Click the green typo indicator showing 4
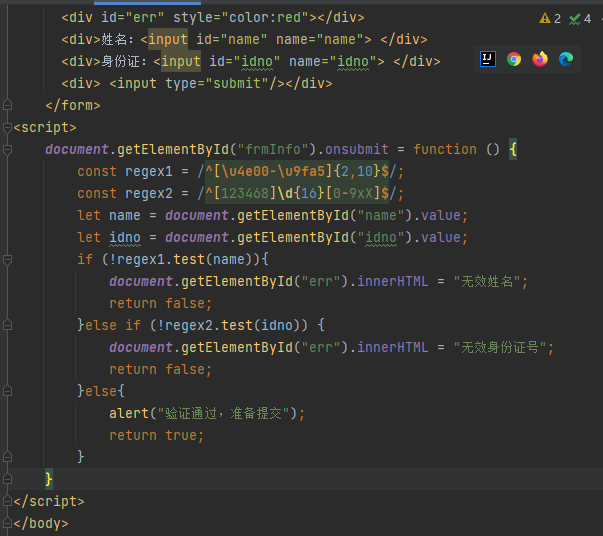The width and height of the screenshot is (603, 536). point(580,18)
